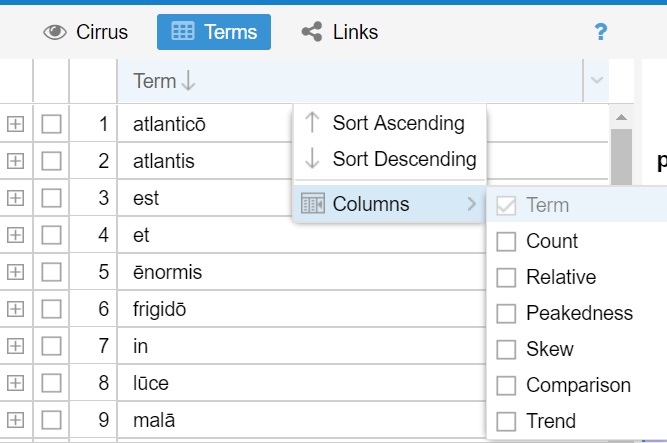Select the row checkbox for atlanticō

(x=51, y=125)
